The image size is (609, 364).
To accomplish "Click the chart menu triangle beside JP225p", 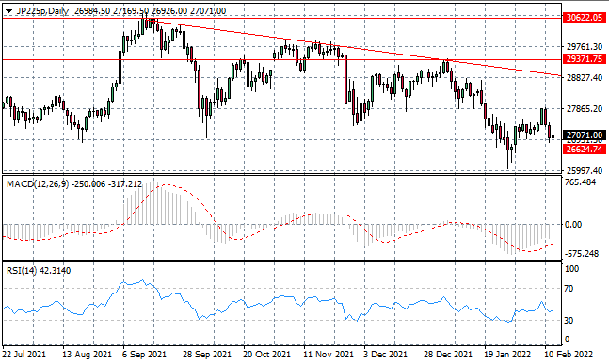I will point(8,11).
